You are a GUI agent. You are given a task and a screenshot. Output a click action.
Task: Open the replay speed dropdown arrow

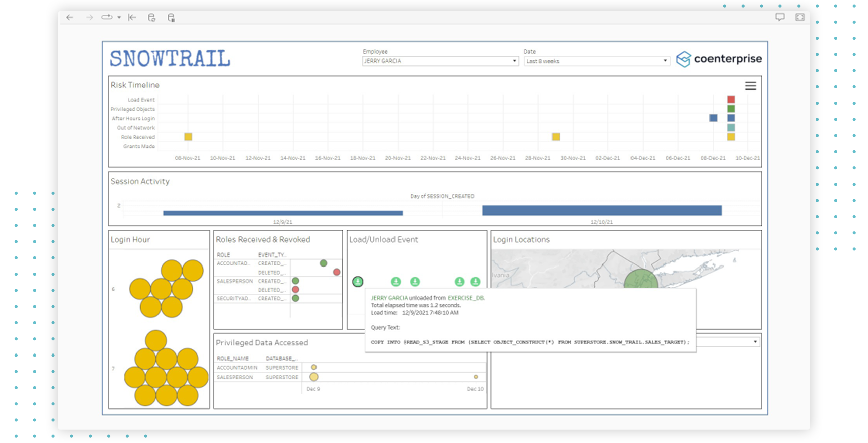pyautogui.click(x=119, y=17)
